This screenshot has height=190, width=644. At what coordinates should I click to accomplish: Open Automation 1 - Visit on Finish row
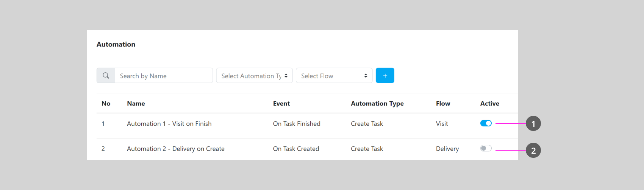(x=169, y=124)
